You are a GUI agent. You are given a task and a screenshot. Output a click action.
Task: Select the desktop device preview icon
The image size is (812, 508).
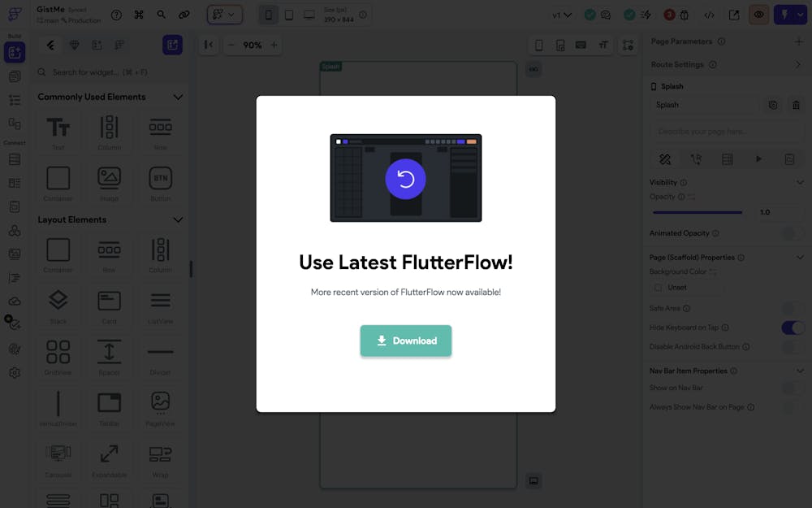(x=309, y=15)
